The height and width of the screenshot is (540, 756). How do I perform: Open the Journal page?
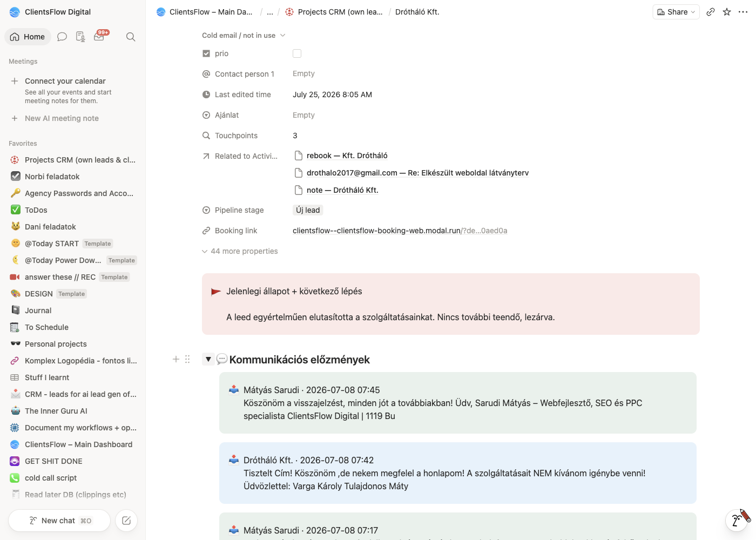point(73,310)
